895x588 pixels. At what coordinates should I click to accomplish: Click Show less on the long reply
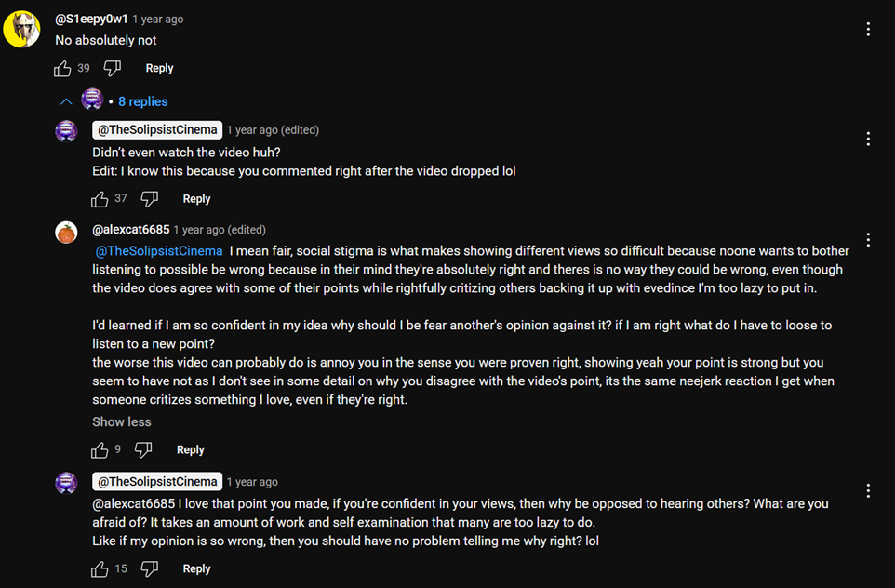tap(122, 421)
